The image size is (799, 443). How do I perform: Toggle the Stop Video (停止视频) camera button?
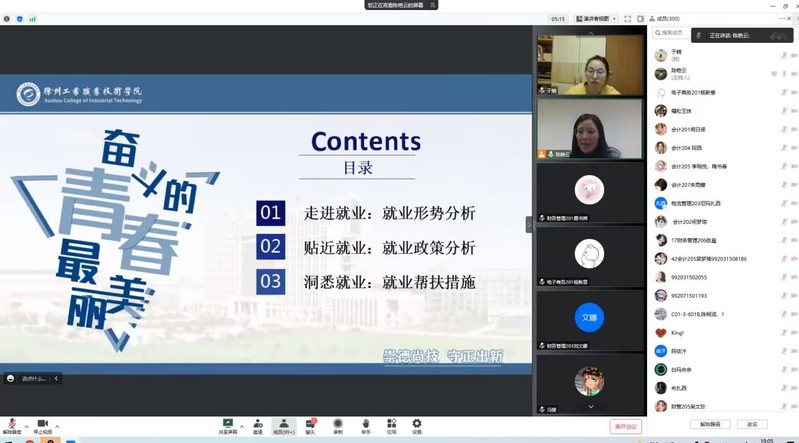43,426
